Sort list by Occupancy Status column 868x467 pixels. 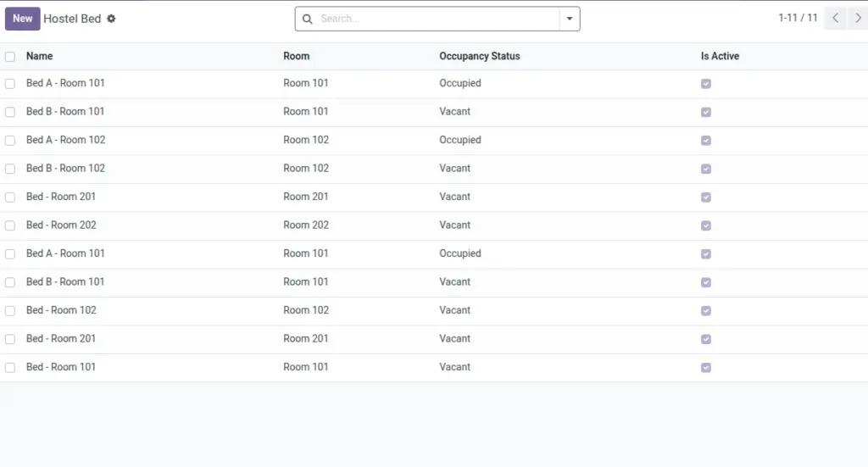click(x=480, y=56)
